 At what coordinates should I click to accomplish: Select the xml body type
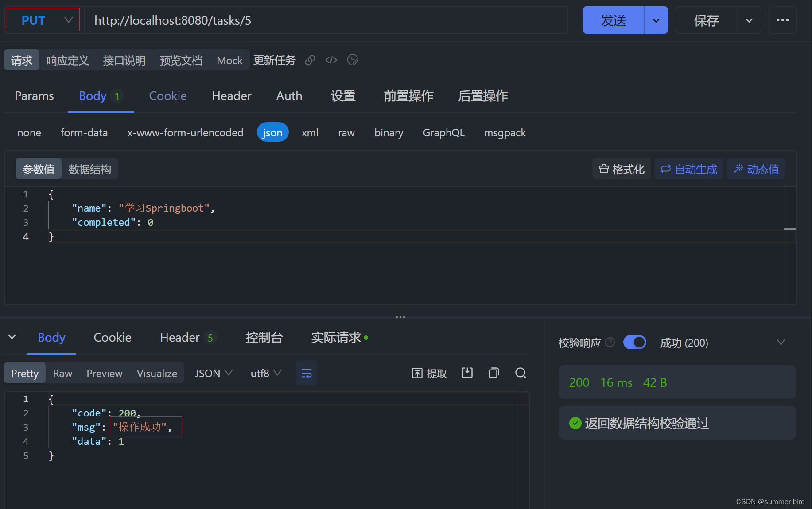[310, 132]
